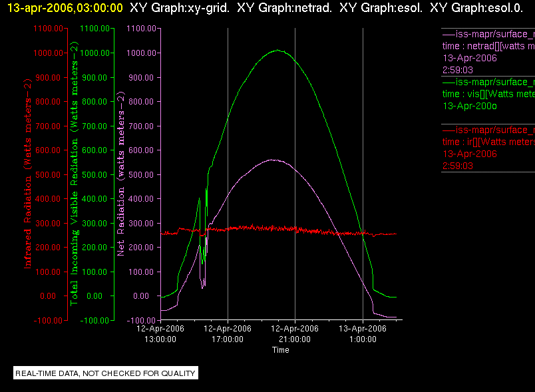Select the 'XY Graph:esol.0.' title label
535x392 pixels.
tap(476, 7)
